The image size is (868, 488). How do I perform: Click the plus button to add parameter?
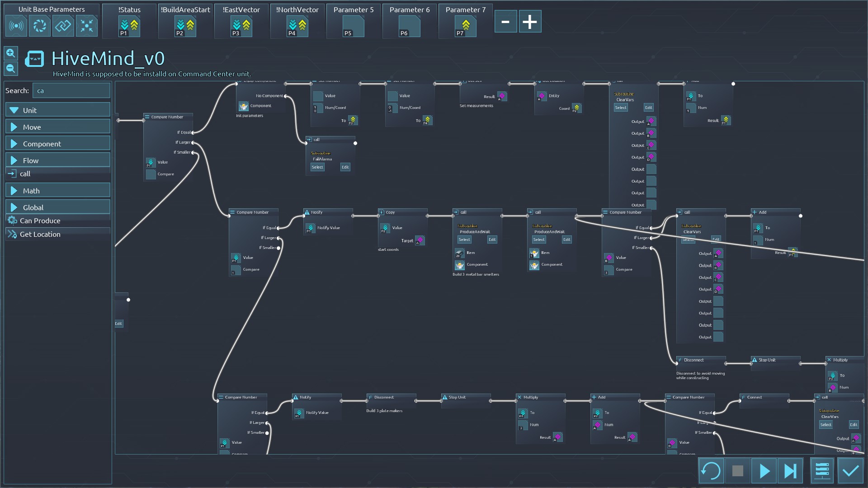[530, 22]
